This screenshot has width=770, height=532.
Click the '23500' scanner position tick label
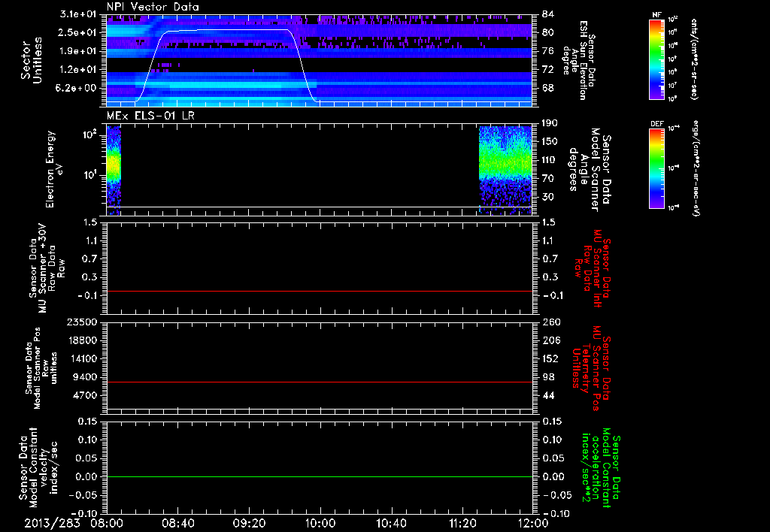click(x=83, y=322)
